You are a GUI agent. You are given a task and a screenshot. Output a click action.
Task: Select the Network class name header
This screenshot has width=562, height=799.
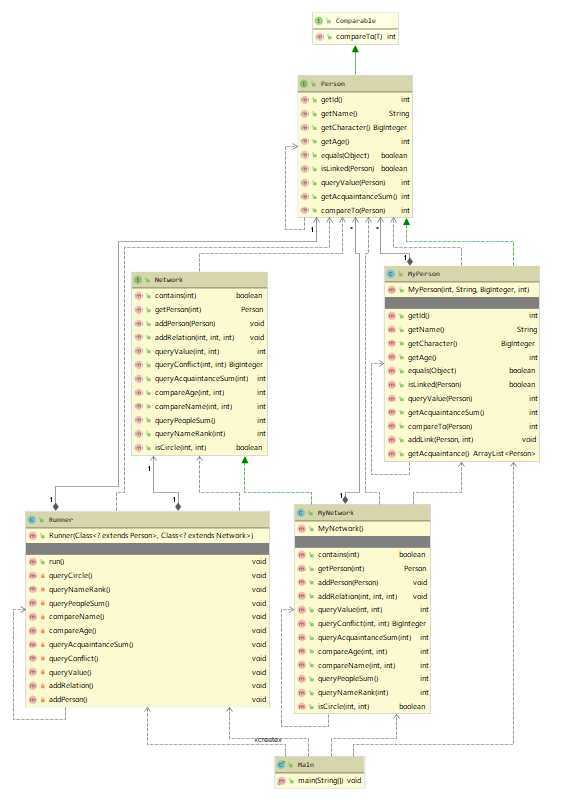[x=169, y=280]
